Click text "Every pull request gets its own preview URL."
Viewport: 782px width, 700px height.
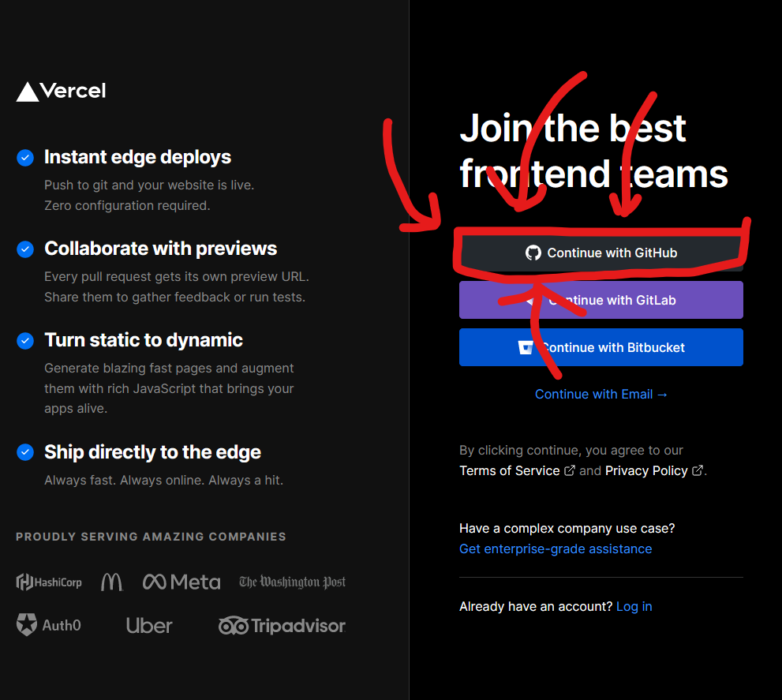click(x=177, y=276)
